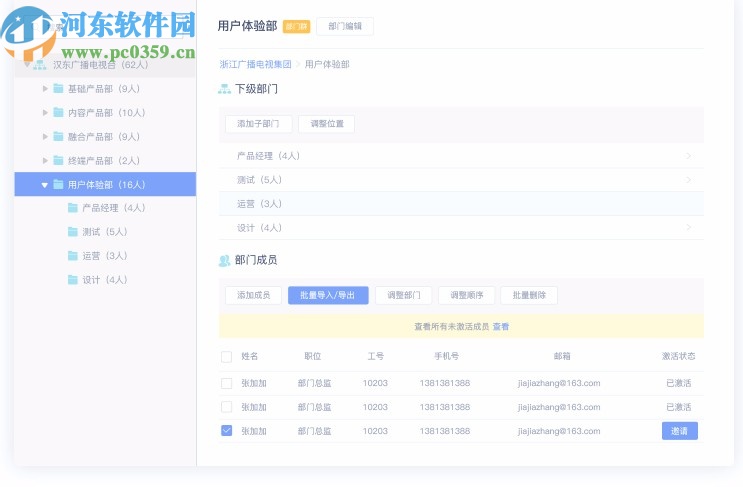Click the 手机号 column header
743x487 pixels.
tap(446, 356)
